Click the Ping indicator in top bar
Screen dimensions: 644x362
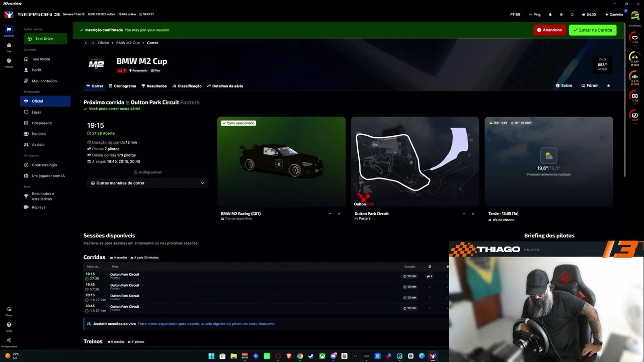pos(534,15)
